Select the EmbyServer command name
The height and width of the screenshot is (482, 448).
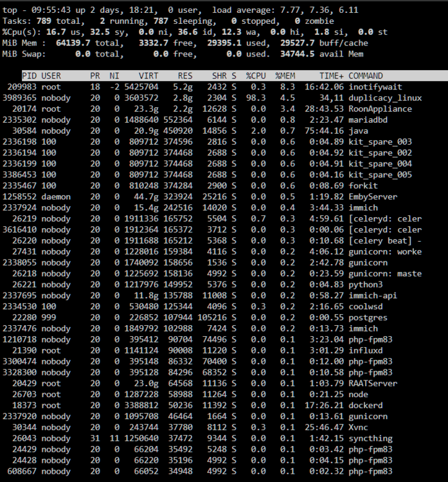(x=373, y=197)
